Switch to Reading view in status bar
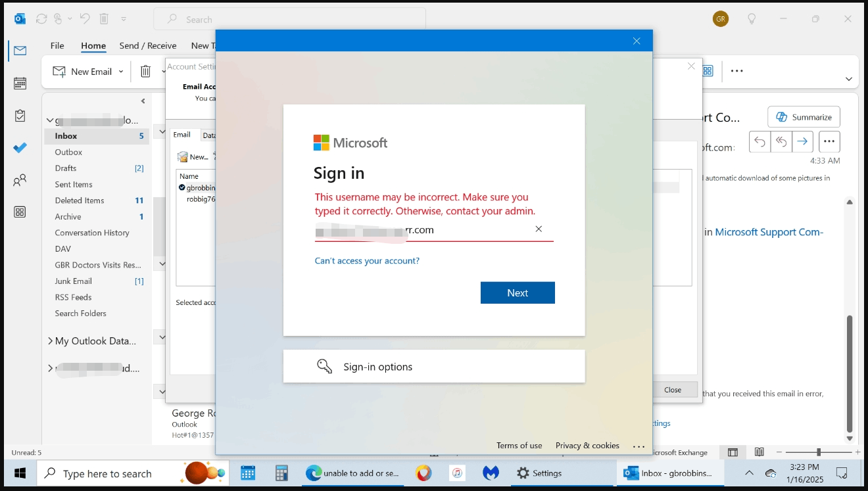The image size is (868, 491). (759, 452)
